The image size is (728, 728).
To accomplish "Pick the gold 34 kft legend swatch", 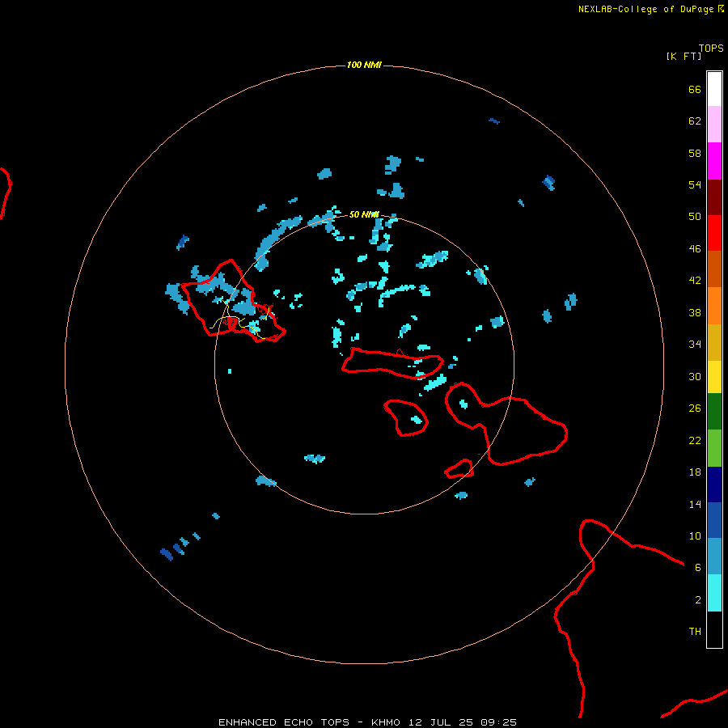I will [714, 342].
